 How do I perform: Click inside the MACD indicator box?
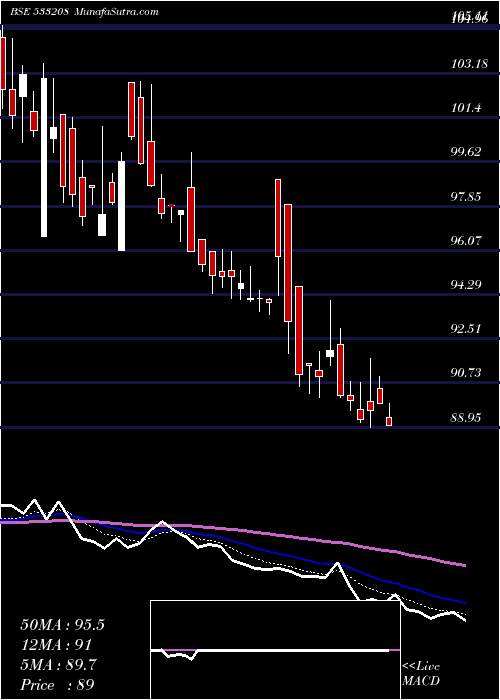pos(275,650)
